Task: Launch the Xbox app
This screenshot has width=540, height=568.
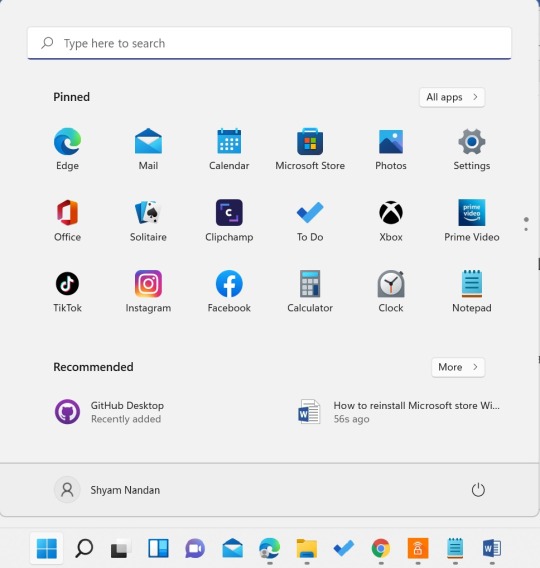Action: coord(391,220)
